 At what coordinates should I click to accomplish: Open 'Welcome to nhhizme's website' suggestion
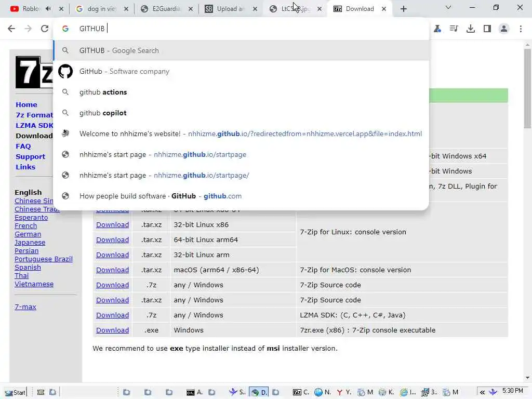(x=241, y=134)
